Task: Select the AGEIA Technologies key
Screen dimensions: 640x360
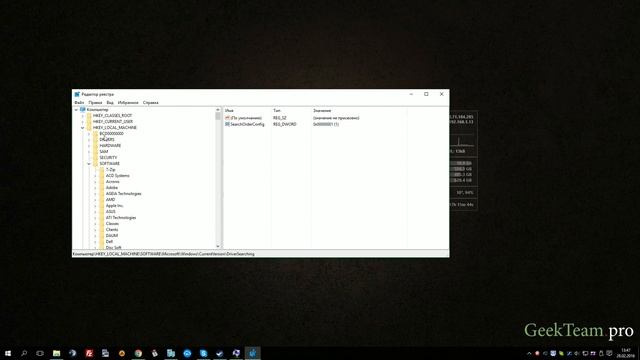Action: 124,193
